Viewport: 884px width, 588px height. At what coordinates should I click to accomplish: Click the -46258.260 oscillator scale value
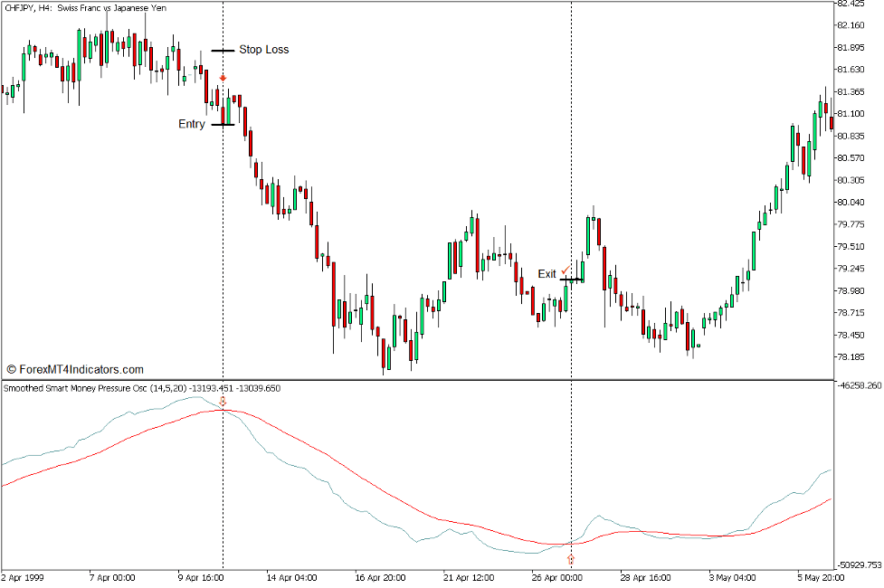859,385
